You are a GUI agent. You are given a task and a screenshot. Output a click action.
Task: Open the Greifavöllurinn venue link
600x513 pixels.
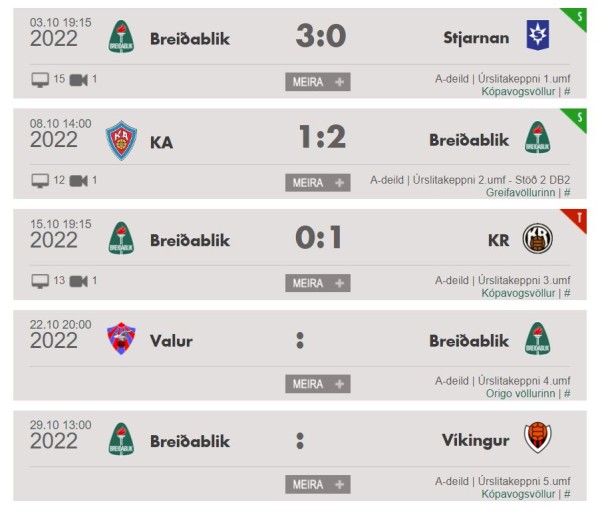(520, 192)
